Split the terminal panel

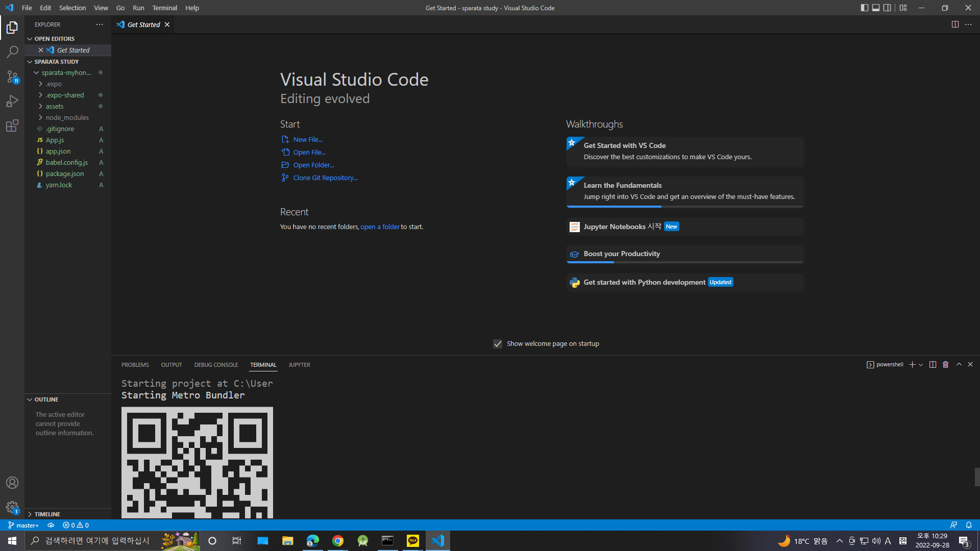(933, 364)
